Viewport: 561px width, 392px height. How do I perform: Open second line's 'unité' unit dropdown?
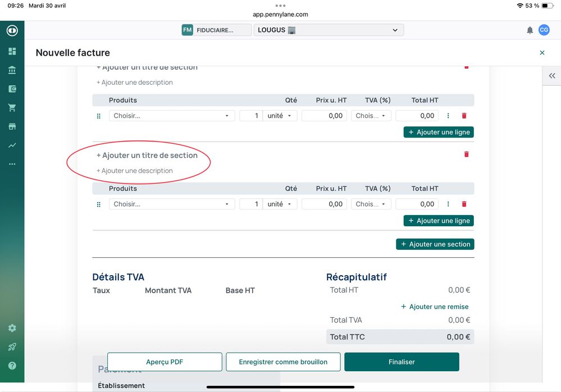(280, 204)
